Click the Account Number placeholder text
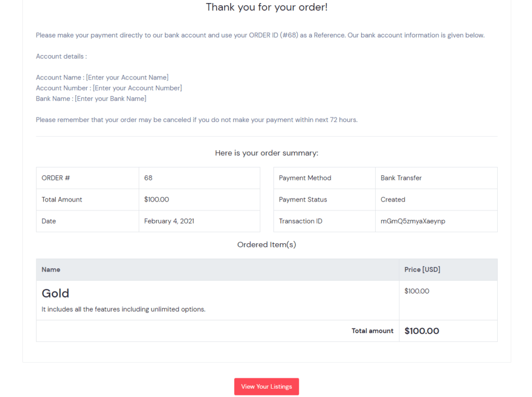 tap(137, 88)
